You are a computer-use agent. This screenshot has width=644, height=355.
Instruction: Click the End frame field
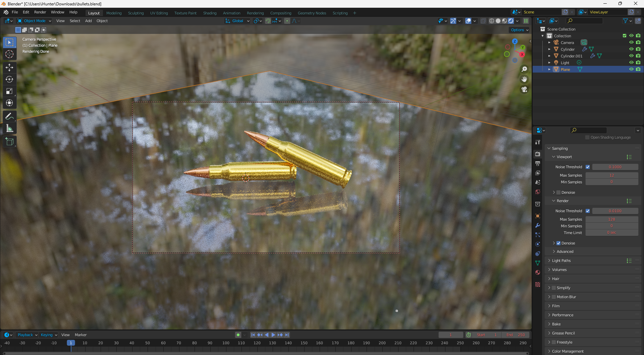516,335
